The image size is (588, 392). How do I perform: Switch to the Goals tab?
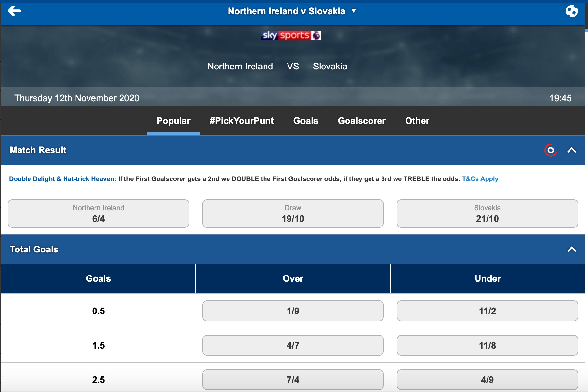coord(306,121)
